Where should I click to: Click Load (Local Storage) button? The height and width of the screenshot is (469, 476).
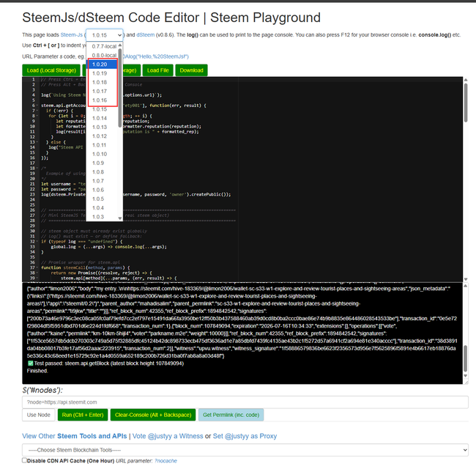[x=51, y=70]
